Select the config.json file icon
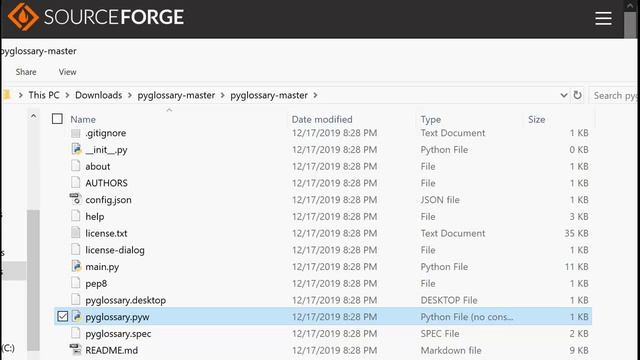 click(x=76, y=199)
